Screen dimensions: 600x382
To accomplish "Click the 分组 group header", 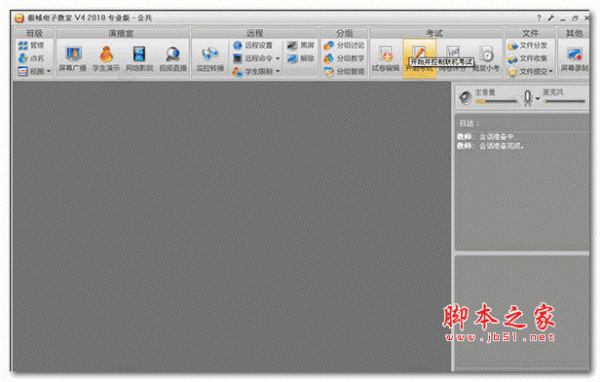I will coord(344,33).
